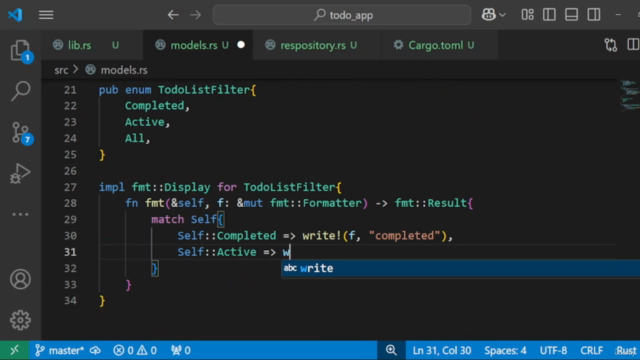The height and width of the screenshot is (360, 640).
Task: Click line number 21
Action: 70,90
